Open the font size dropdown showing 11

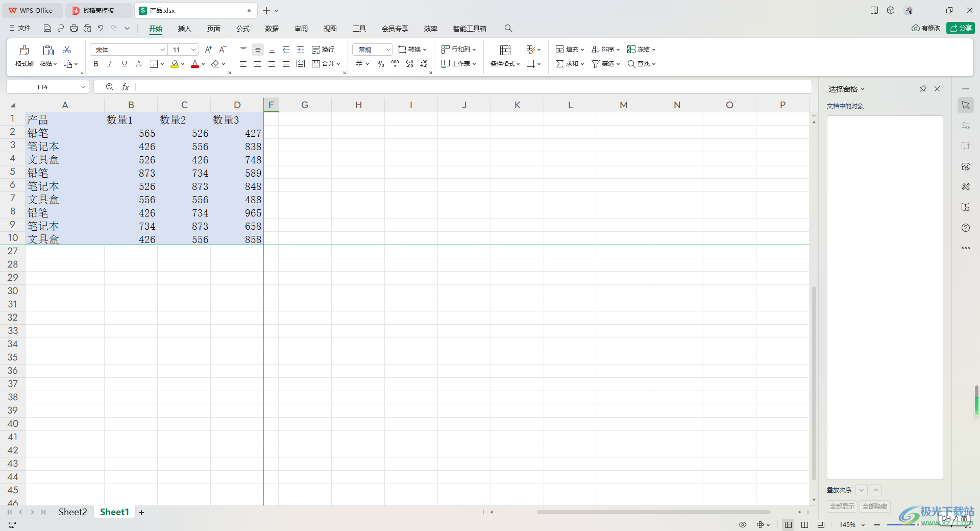click(x=193, y=50)
